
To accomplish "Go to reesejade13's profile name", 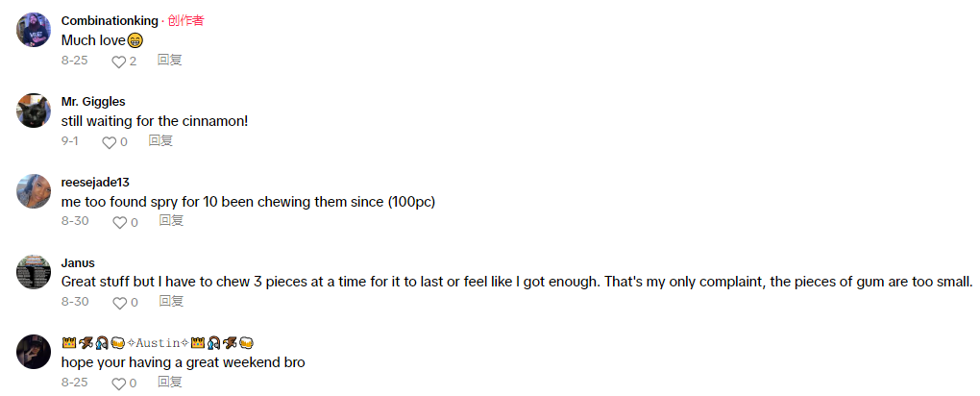I will 95,183.
